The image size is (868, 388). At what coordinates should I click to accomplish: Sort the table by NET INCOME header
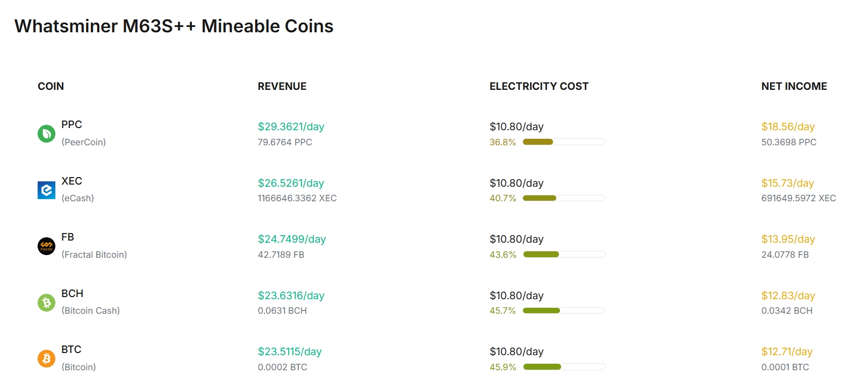point(794,86)
